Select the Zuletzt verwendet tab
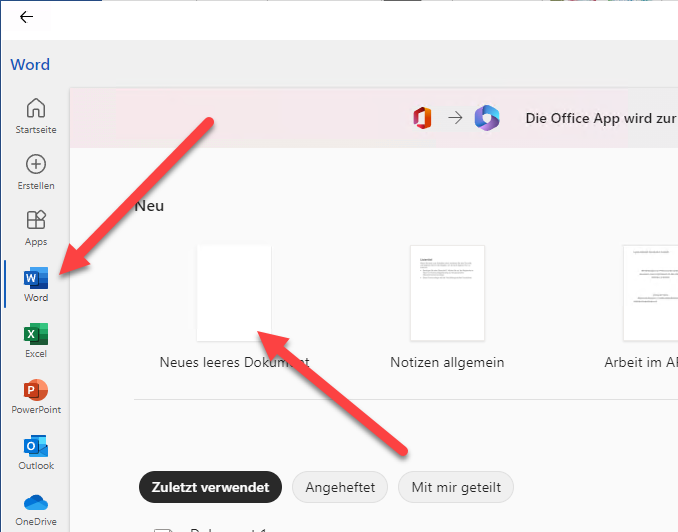The image size is (678, 532). [210, 487]
